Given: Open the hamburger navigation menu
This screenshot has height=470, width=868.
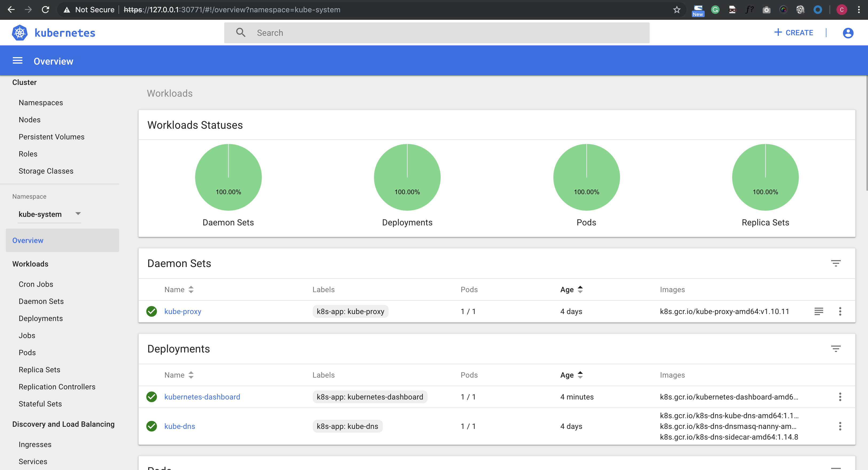Looking at the screenshot, I should 18,61.
